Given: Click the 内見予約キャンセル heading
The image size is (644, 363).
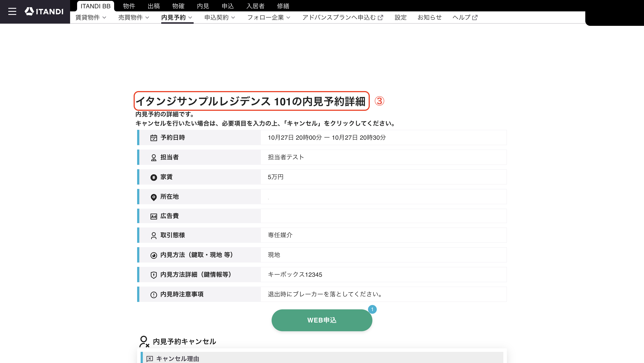Looking at the screenshot, I should pos(184,342).
